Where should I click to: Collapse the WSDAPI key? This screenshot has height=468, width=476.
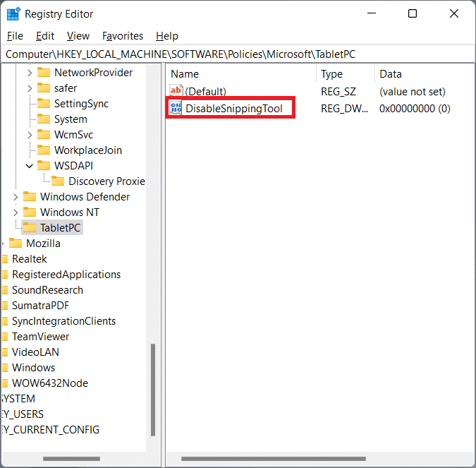(x=30, y=166)
